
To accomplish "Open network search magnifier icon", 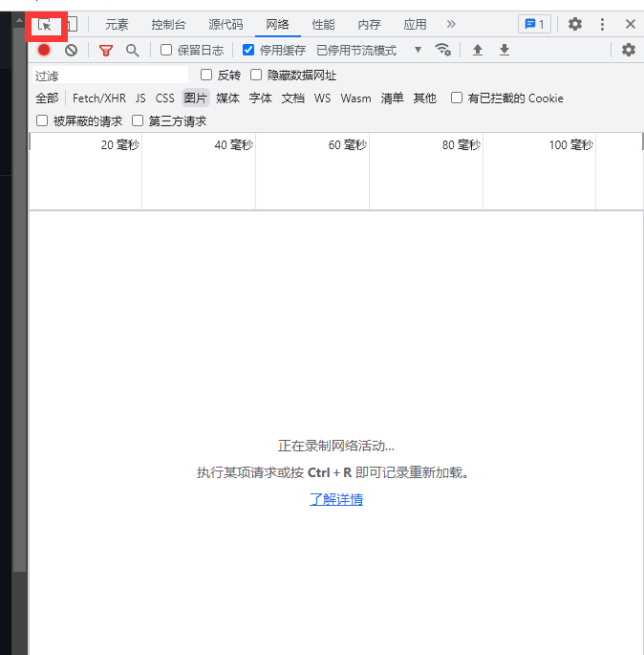I will click(x=132, y=51).
